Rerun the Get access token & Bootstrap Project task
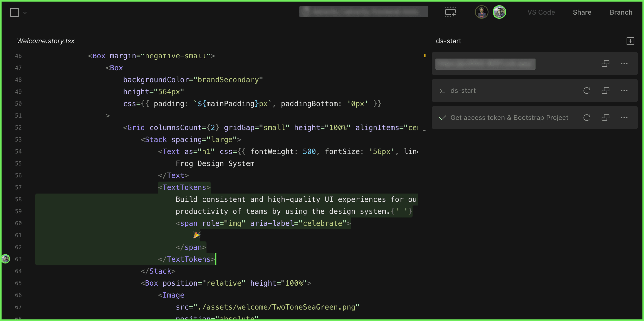This screenshot has width=644, height=321. [x=587, y=118]
